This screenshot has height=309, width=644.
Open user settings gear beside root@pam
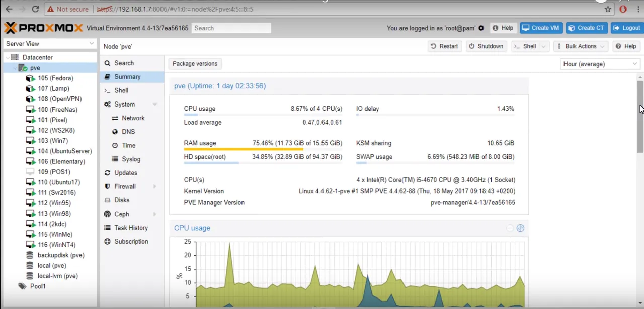(x=481, y=28)
